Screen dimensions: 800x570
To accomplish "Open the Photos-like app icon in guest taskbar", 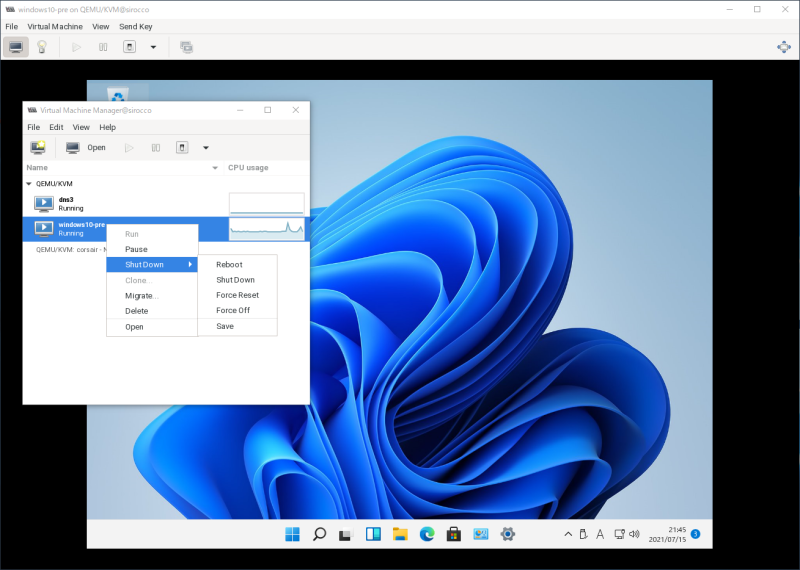I will (x=481, y=534).
